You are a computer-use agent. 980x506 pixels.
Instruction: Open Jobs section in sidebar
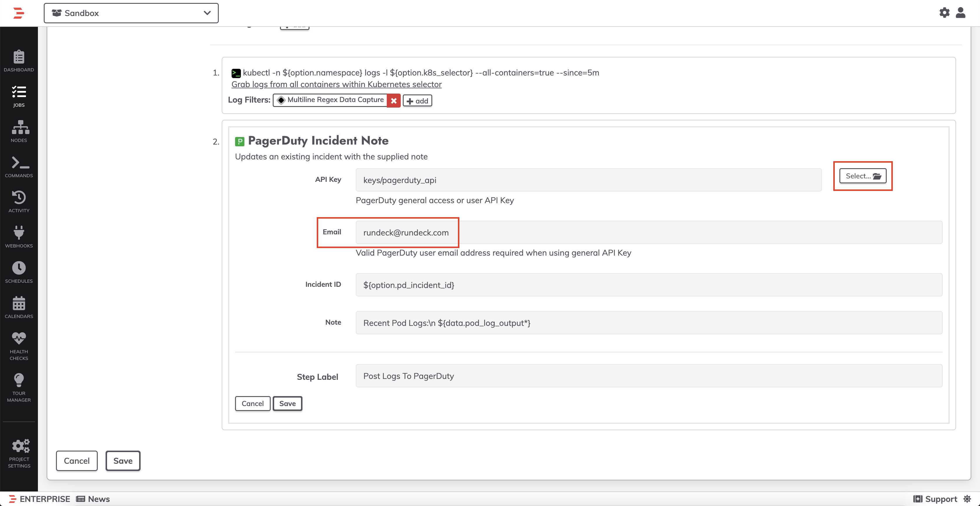pos(19,96)
